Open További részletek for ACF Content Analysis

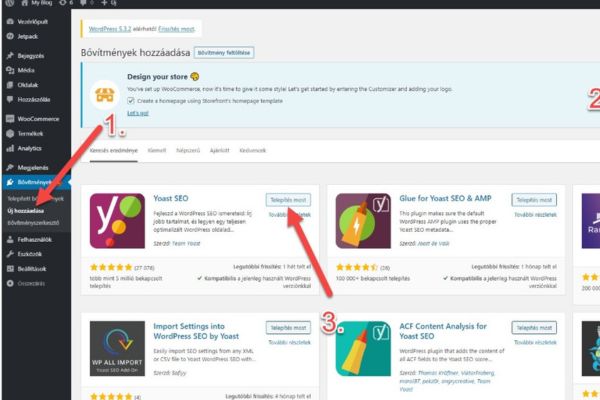click(535, 342)
